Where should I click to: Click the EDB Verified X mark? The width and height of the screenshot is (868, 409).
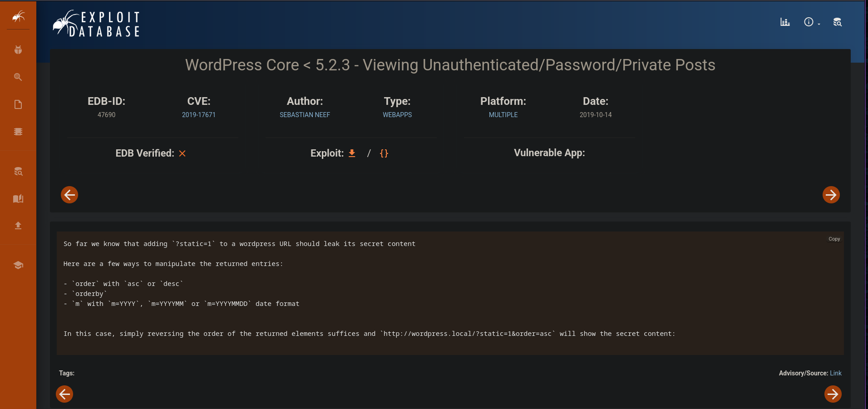pyautogui.click(x=182, y=153)
